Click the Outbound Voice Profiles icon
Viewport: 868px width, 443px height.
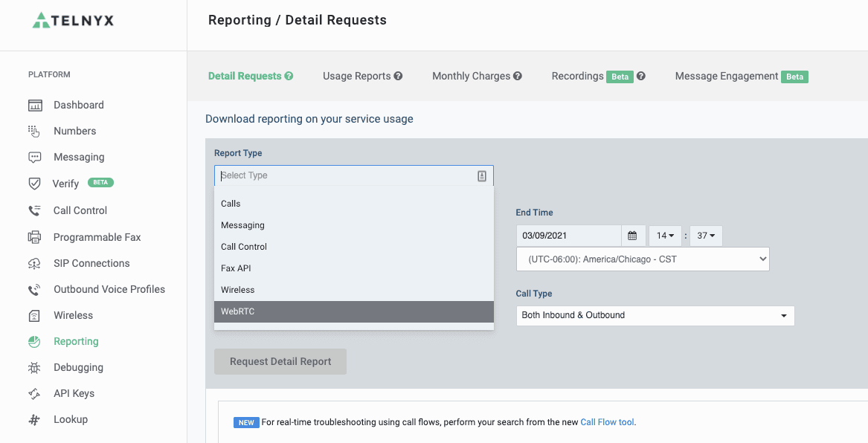pos(34,289)
